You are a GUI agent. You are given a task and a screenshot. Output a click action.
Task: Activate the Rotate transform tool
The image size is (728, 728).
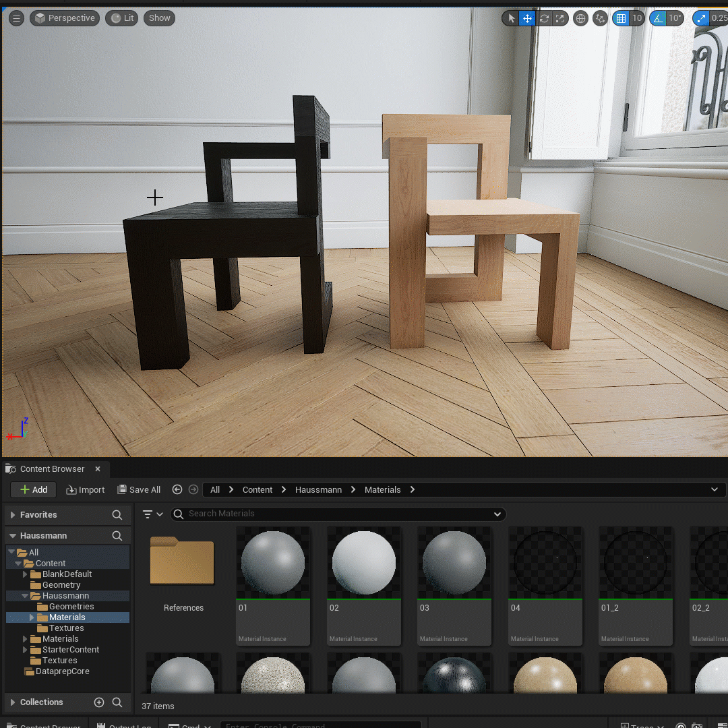(544, 18)
